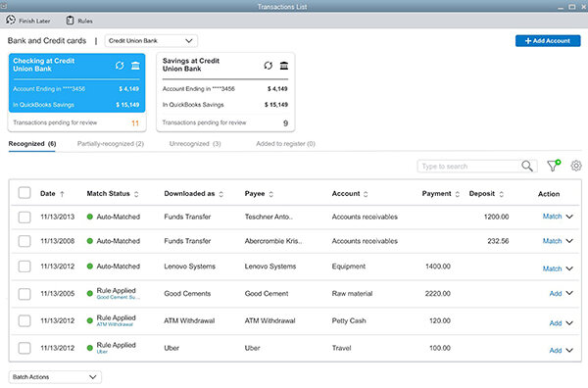The width and height of the screenshot is (588, 388).
Task: Sort by Downloaded as column
Action: [x=220, y=194]
